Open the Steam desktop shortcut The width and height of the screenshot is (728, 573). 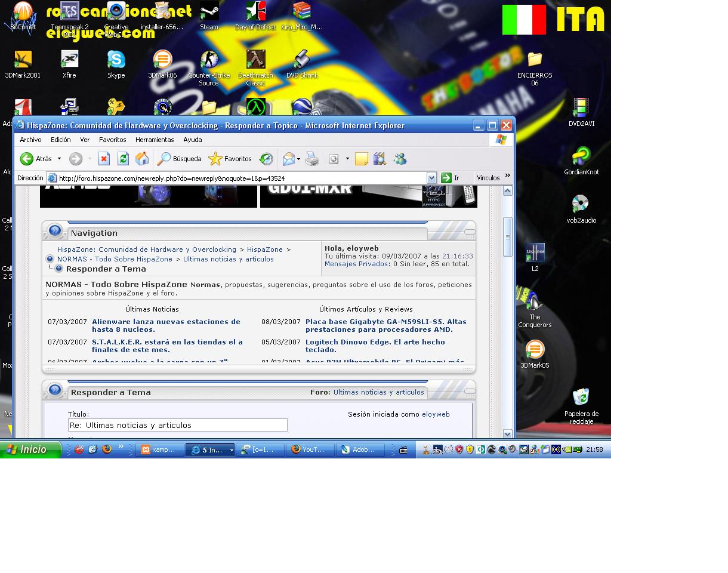click(x=209, y=16)
